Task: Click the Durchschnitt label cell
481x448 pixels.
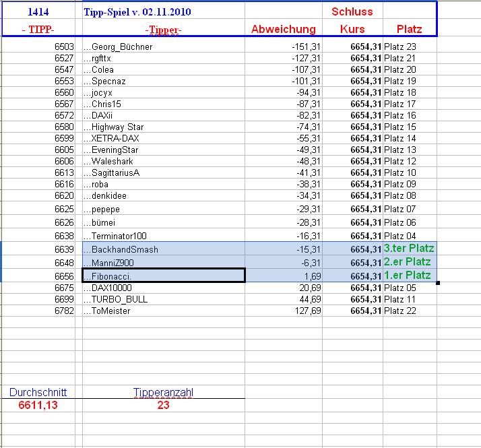Action: pos(38,392)
